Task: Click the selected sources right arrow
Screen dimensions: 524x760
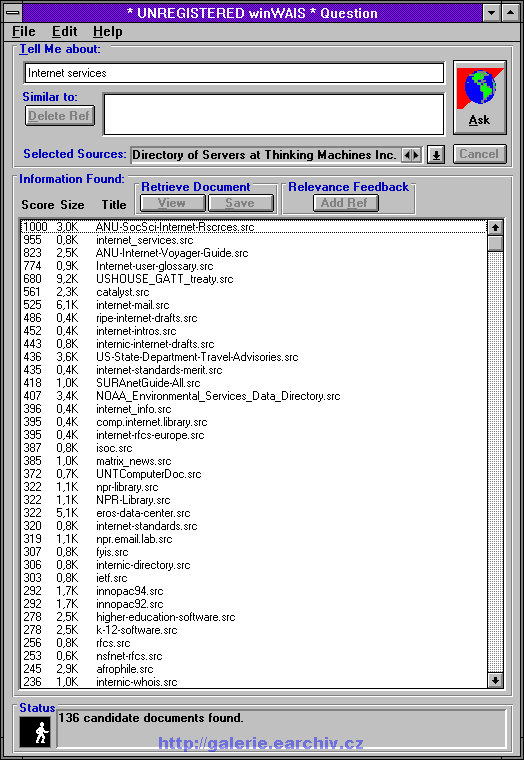Action: (x=416, y=155)
